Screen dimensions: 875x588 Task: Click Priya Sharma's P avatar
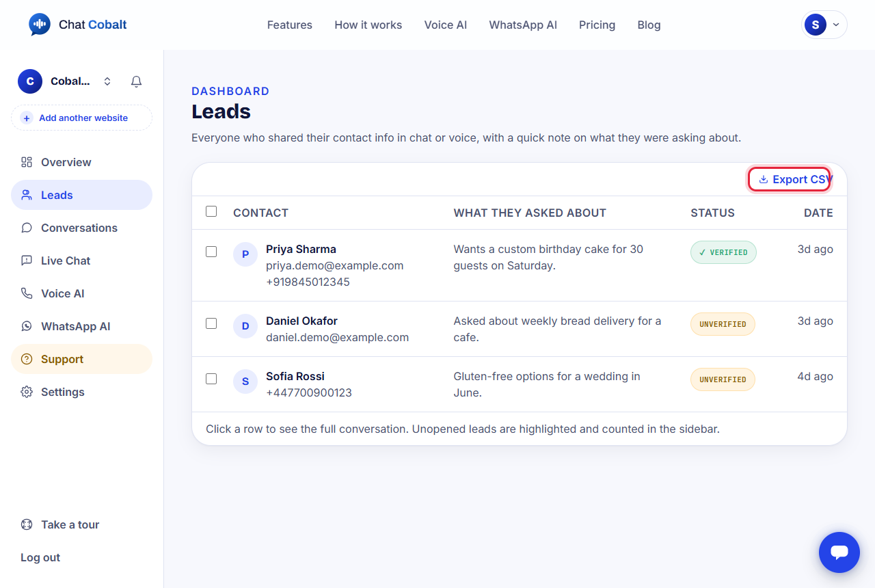coord(245,254)
